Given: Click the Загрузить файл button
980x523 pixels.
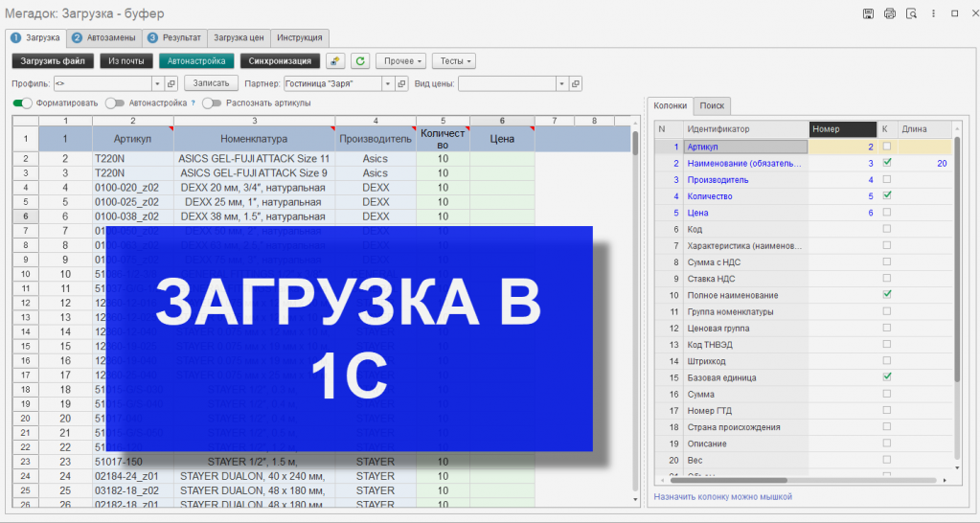Looking at the screenshot, I should 53,60.
